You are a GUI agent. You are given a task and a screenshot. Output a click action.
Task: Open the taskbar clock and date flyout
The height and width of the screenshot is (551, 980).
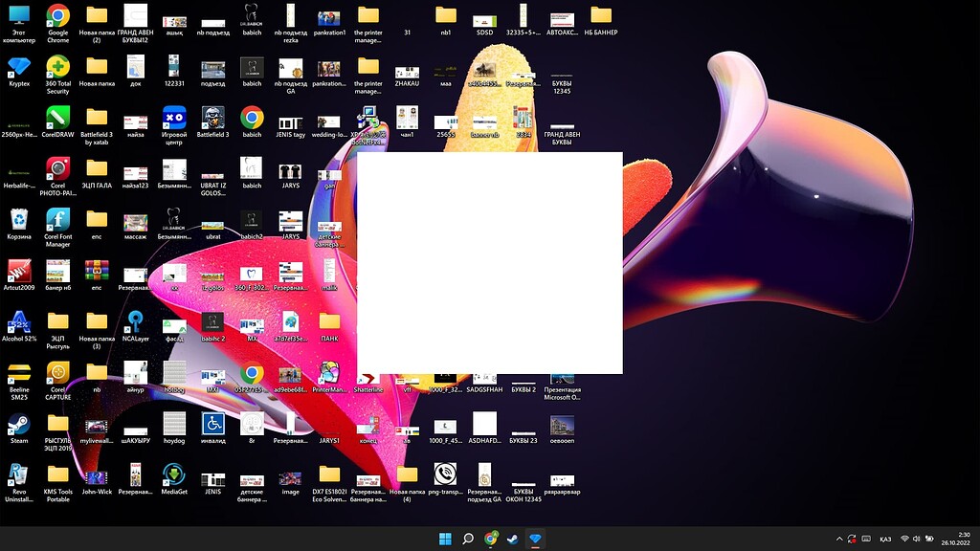(959, 539)
